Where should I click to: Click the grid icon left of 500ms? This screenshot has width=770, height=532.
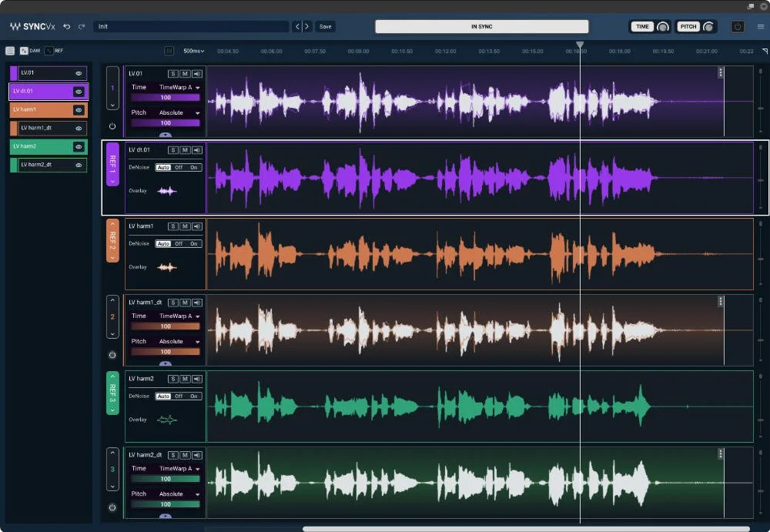coord(168,50)
